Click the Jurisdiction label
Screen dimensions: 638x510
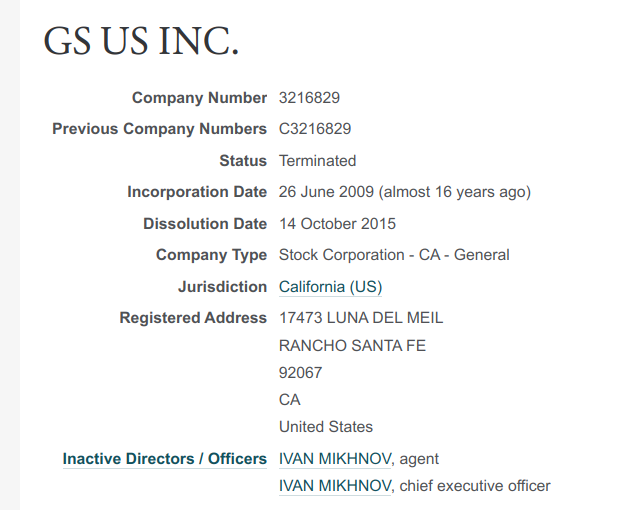click(223, 287)
